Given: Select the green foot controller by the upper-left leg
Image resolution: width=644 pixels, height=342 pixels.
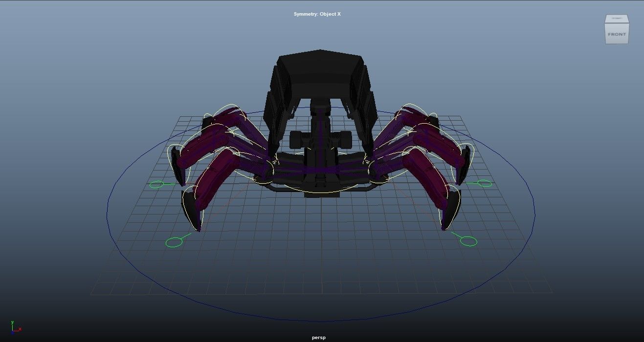Looking at the screenshot, I should coord(156,184).
